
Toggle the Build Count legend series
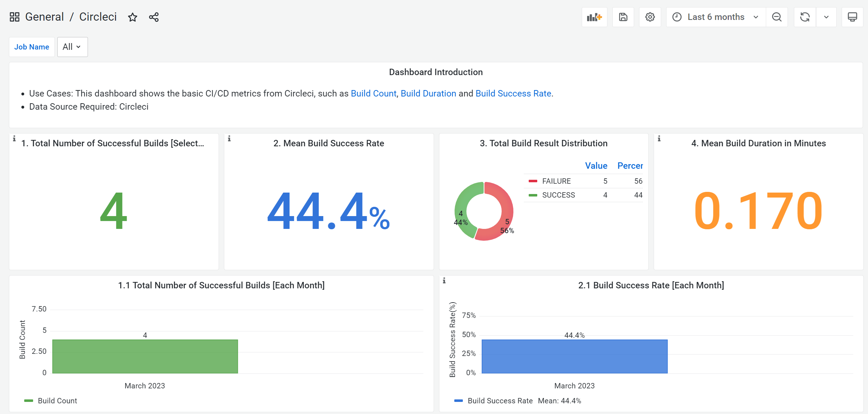point(57,401)
